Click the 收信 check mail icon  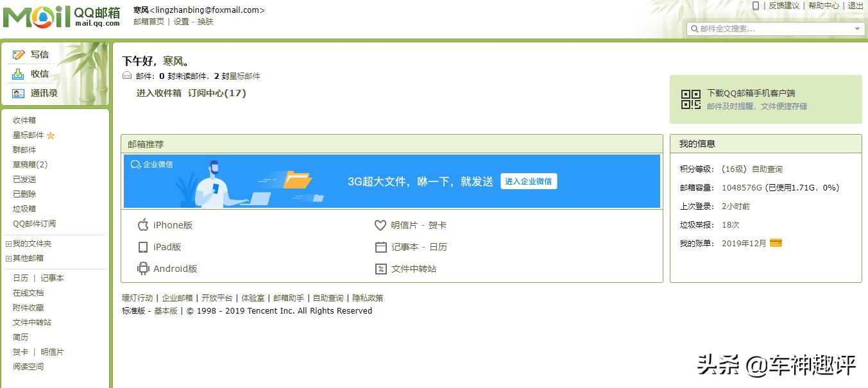[18, 73]
